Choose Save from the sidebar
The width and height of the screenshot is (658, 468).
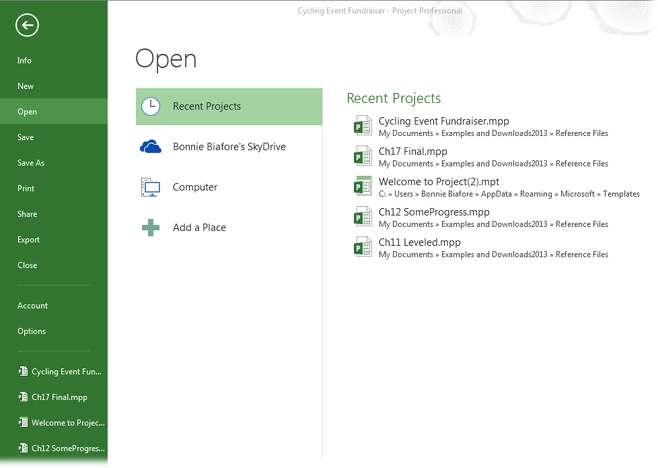tap(26, 137)
